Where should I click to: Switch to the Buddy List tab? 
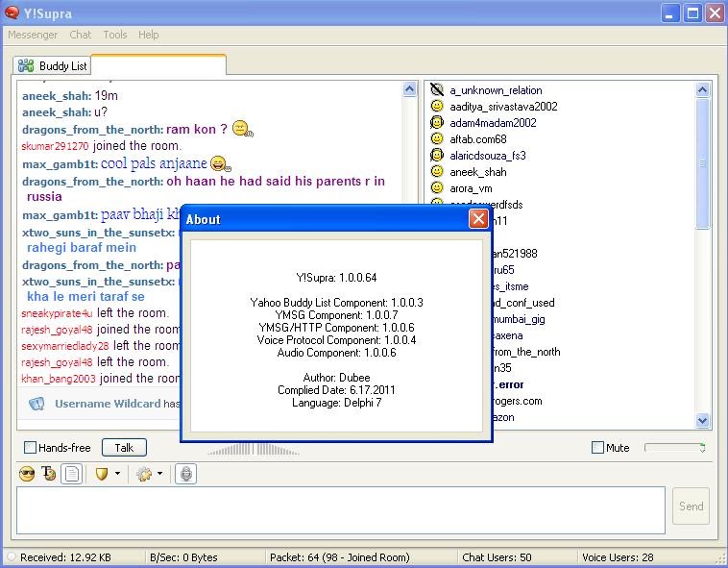[x=52, y=66]
